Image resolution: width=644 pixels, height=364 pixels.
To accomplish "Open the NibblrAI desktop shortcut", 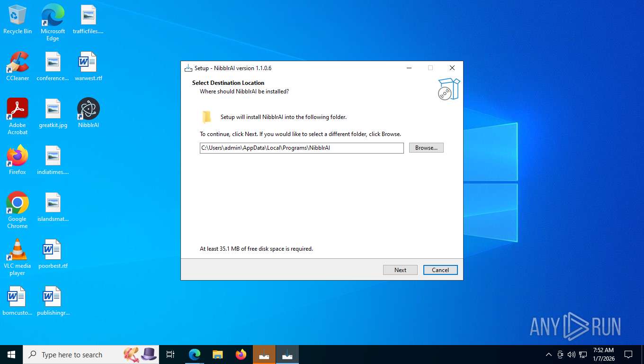I will click(88, 113).
